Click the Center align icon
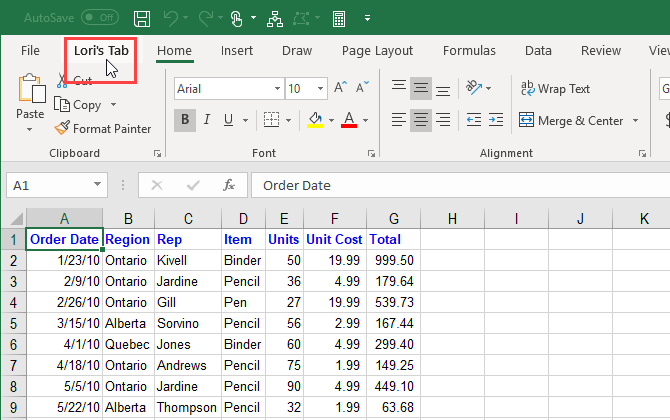 (421, 121)
